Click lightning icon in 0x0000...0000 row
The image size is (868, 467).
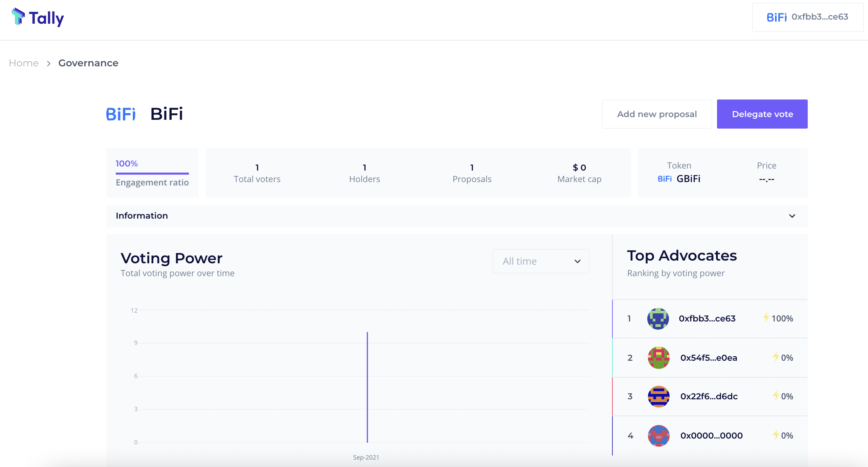click(776, 435)
